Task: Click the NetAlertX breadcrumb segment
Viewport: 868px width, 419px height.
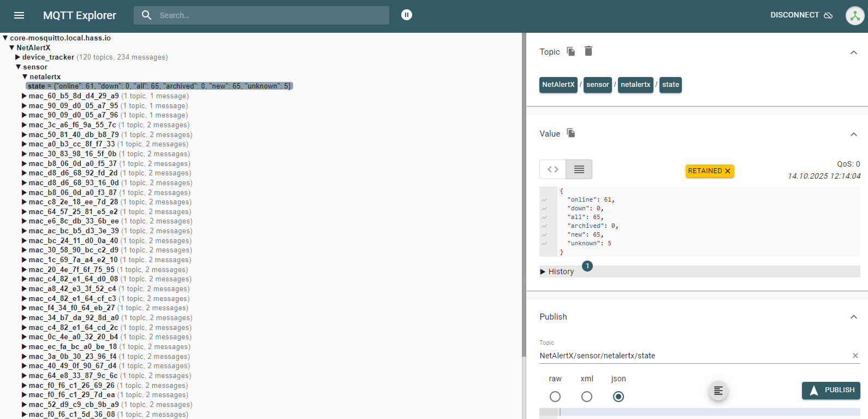Action: coord(558,85)
